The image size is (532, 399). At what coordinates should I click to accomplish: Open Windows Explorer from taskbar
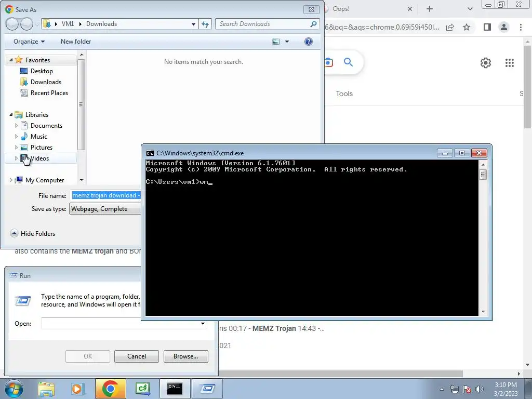tap(46, 389)
